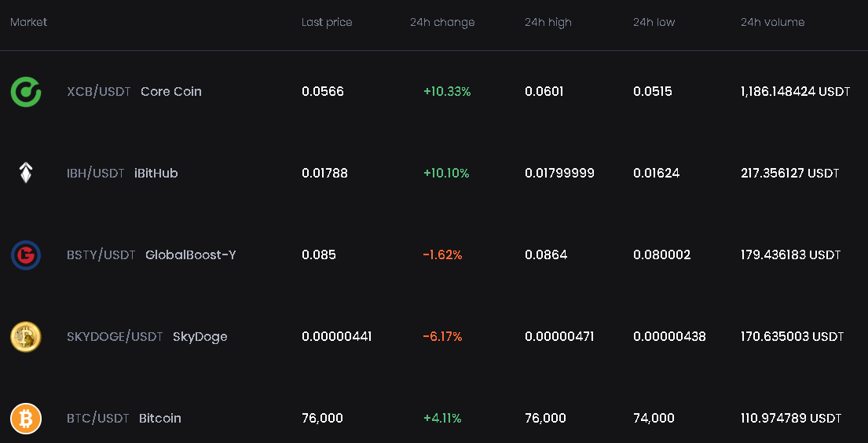Click the GlobalBoost-Y red G logo
The width and height of the screenshot is (868, 443).
[x=26, y=254]
